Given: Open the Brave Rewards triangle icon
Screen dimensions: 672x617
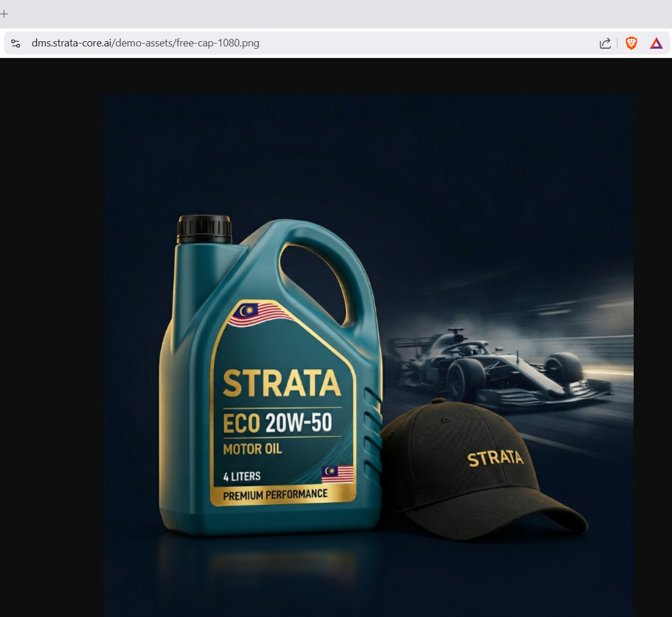Looking at the screenshot, I should 656,43.
